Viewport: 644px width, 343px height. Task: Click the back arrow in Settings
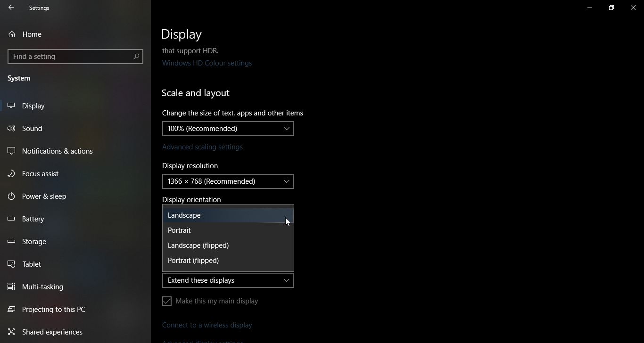tap(11, 8)
